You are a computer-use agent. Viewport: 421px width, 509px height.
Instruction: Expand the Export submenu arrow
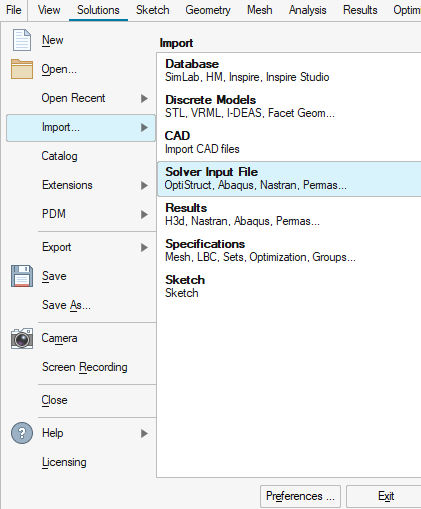point(144,247)
